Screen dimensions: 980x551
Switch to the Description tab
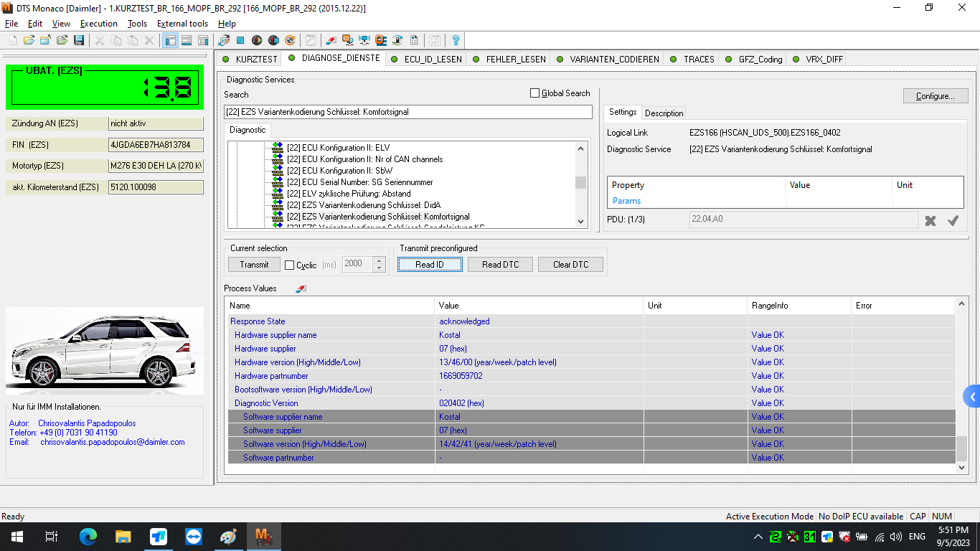pos(663,113)
